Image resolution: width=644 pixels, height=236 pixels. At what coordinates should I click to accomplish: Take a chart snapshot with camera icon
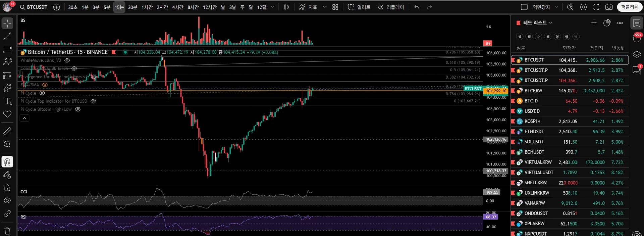[609, 7]
